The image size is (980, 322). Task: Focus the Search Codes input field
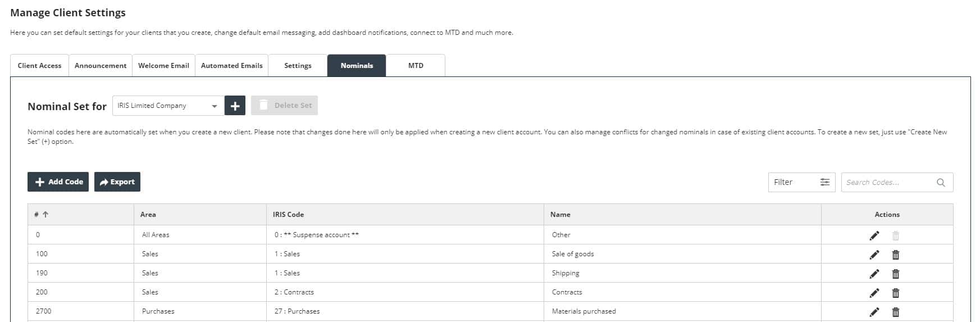pos(887,183)
